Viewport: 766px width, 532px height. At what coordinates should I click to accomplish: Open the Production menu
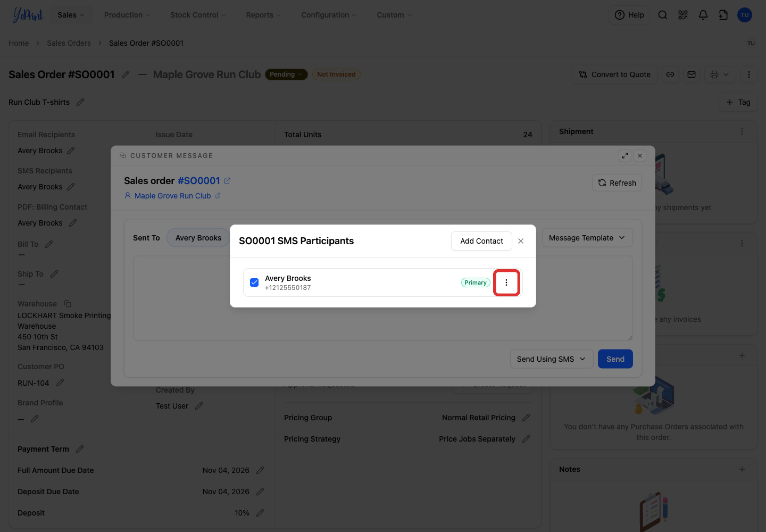point(127,15)
